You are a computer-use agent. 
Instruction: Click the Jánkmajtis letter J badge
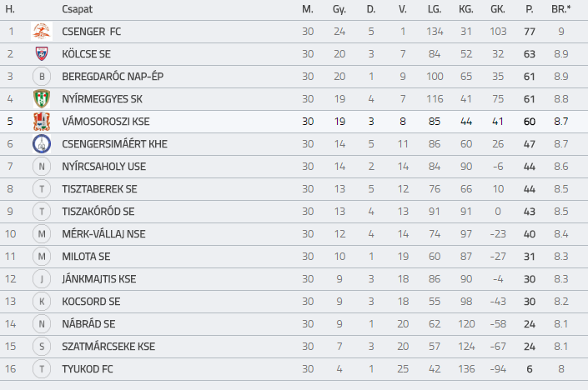tap(42, 278)
